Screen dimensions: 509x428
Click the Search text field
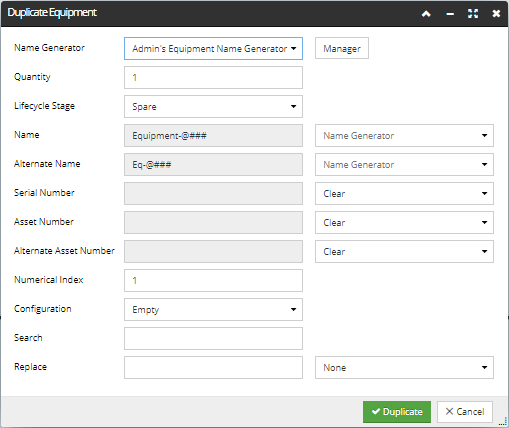point(213,339)
